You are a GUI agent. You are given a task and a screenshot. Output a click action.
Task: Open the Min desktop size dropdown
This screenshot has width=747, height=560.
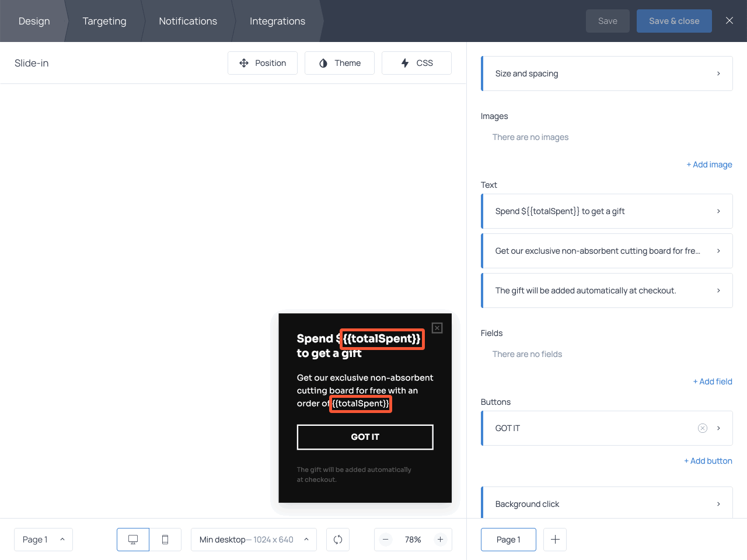pyautogui.click(x=253, y=539)
